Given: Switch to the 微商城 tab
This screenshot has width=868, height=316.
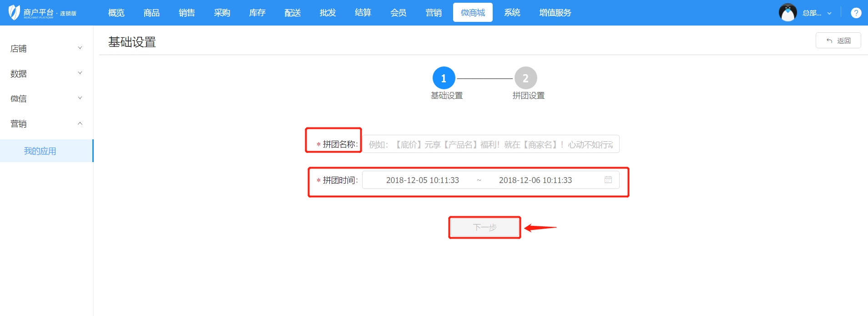Looking at the screenshot, I should coord(473,13).
